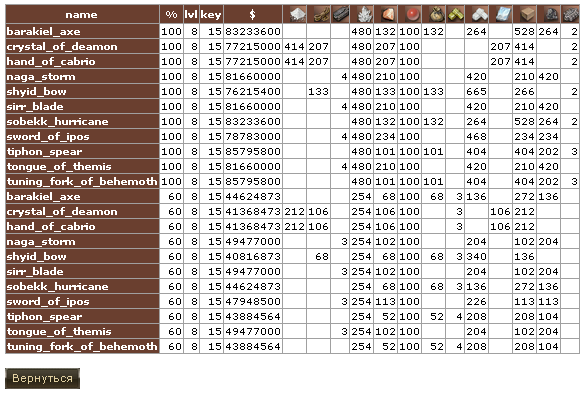
Task: Click the value 665 in shyid_bow row
Action: click(x=477, y=91)
